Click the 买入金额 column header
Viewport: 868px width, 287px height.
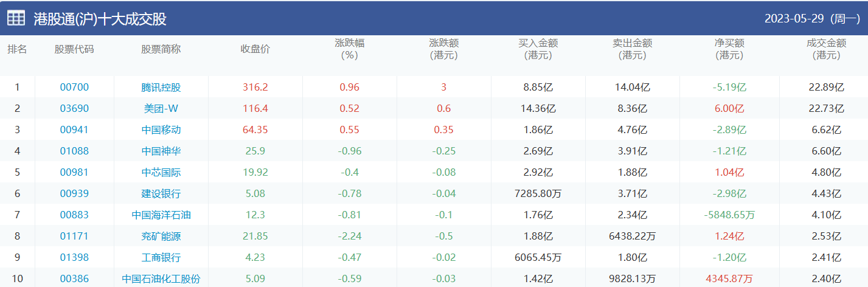538,49
